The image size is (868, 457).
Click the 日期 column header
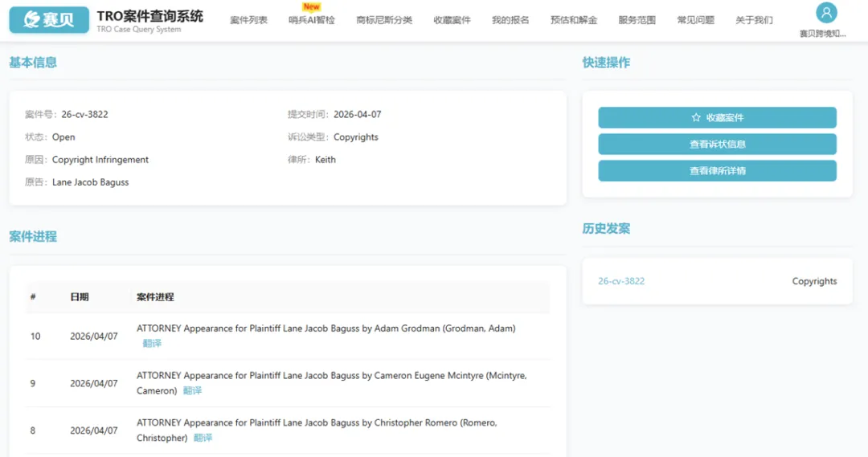tap(79, 297)
